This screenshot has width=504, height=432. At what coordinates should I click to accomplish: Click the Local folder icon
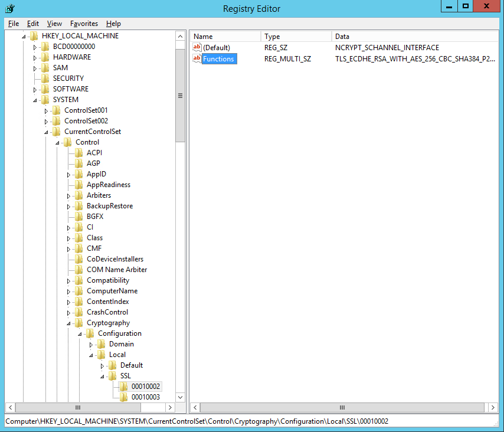(x=102, y=355)
